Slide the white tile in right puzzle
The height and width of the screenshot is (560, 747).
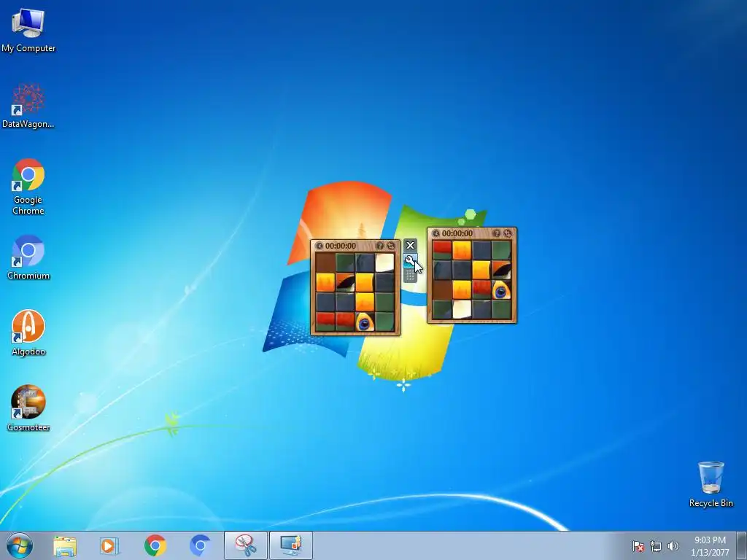[462, 309]
